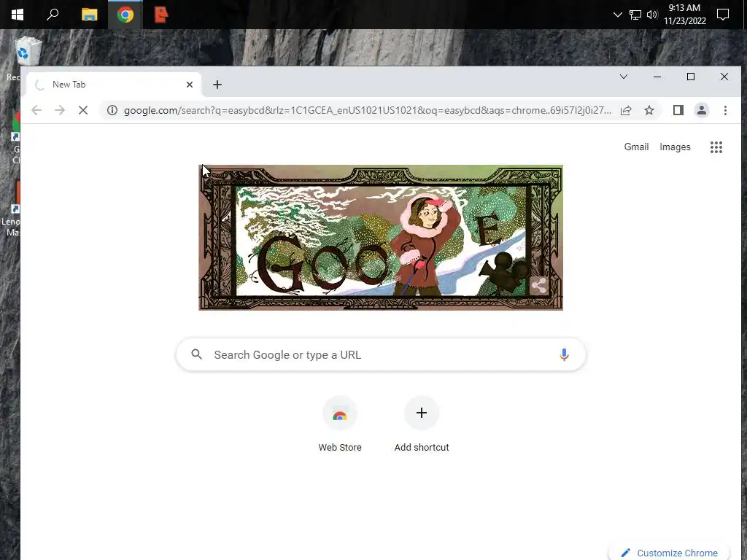Expand the tab search chevron
The width and height of the screenshot is (747, 560).
click(x=623, y=77)
